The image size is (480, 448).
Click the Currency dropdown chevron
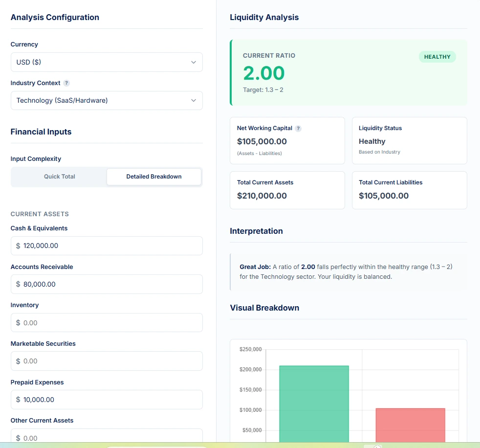click(x=195, y=62)
